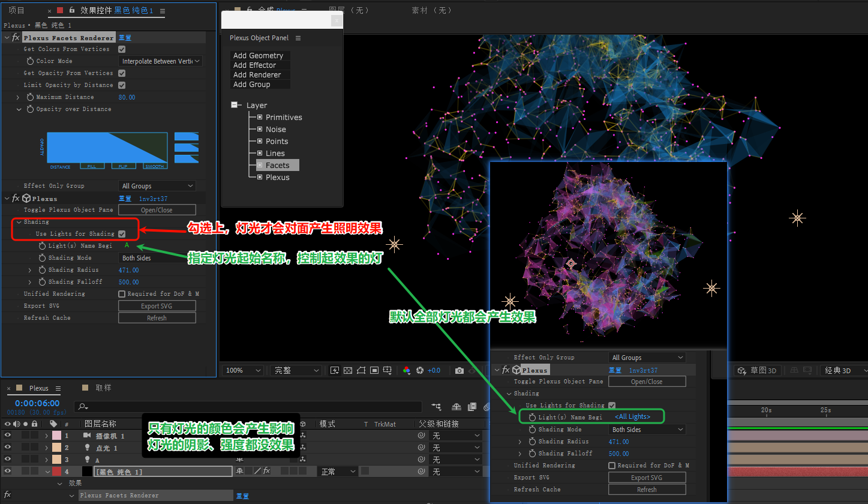The height and width of the screenshot is (504, 868).
Task: Toggle visibility of 黑色 纯色 1 layer
Action: (7, 472)
